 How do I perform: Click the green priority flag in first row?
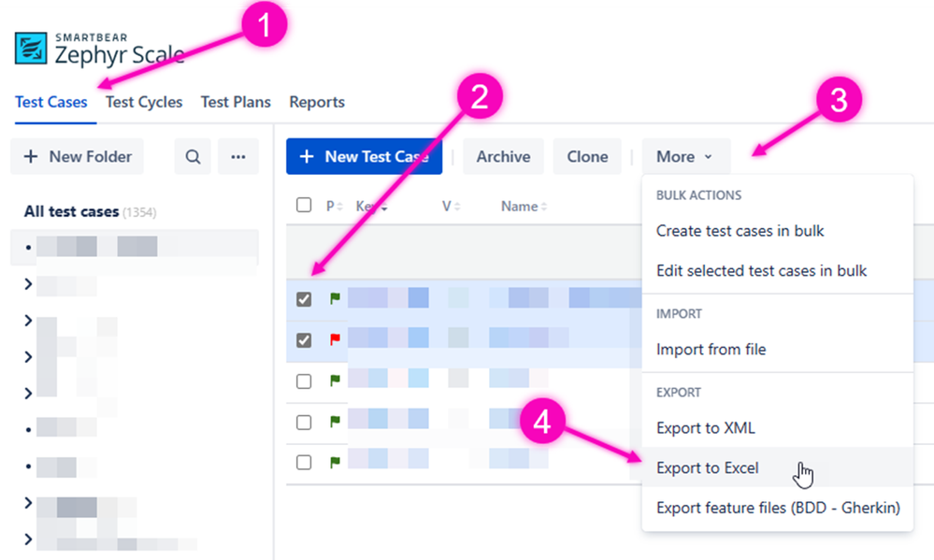(x=335, y=298)
